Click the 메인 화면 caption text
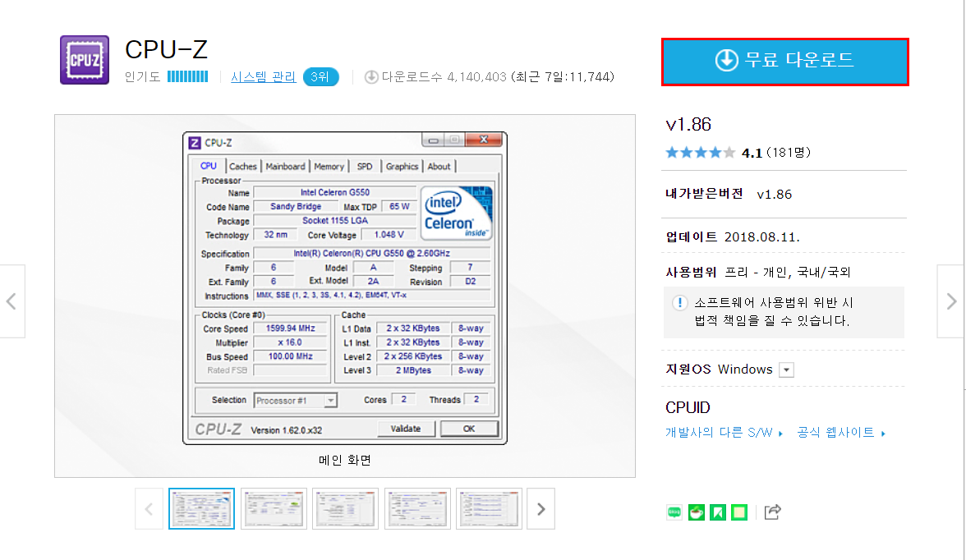 [x=344, y=460]
